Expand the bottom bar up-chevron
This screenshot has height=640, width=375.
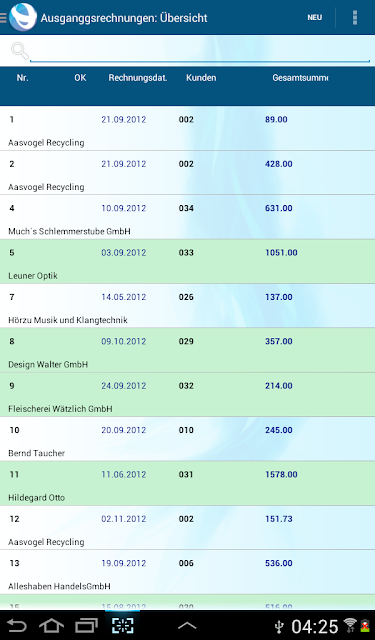tap(187, 626)
